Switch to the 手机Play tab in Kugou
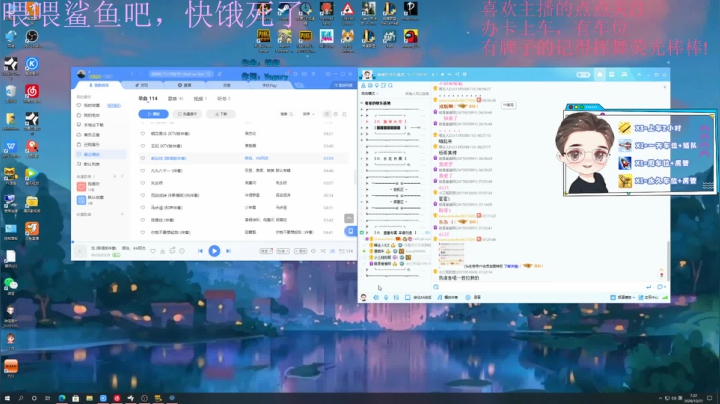The image size is (720, 404). (x=269, y=85)
